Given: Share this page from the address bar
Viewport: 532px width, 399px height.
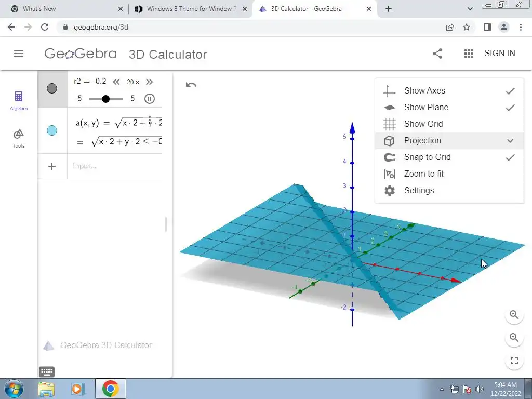Looking at the screenshot, I should tap(450, 27).
